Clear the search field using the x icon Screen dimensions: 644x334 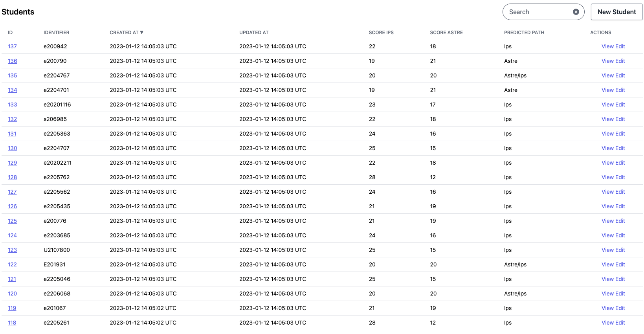pos(576,12)
